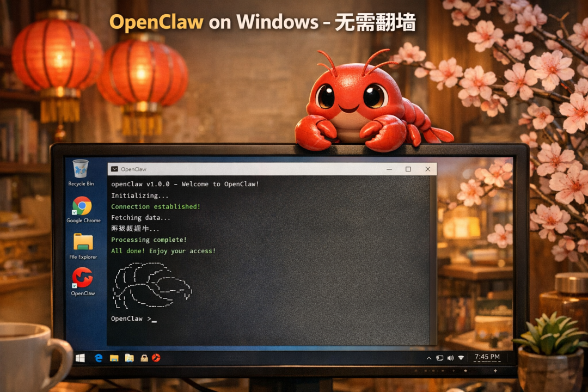The width and height of the screenshot is (588, 392).
Task: Show hidden tray icons with the chevron
Action: 428,358
